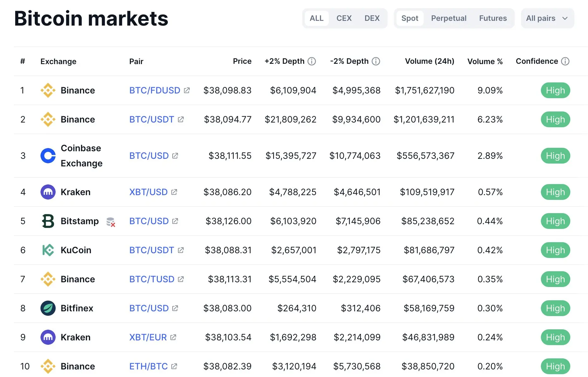Click High confidence badge for Bitstamp
Viewport: 588px width, 377px height.
pyautogui.click(x=555, y=221)
